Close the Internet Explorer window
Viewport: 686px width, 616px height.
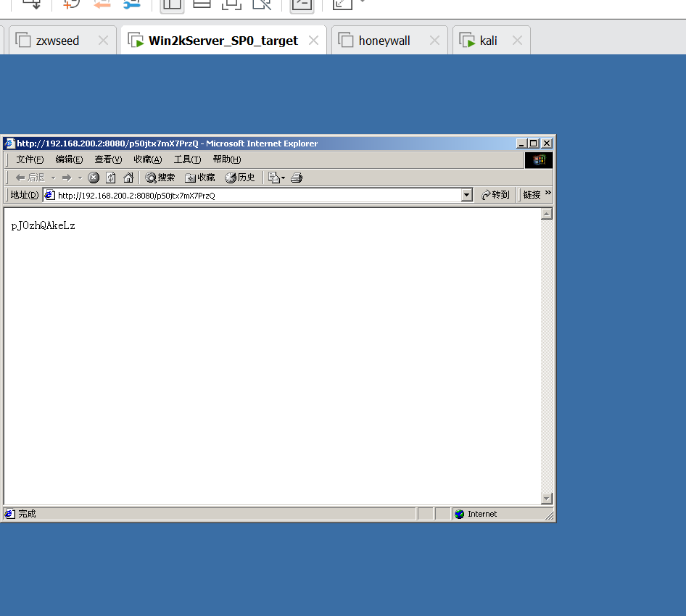click(x=547, y=143)
